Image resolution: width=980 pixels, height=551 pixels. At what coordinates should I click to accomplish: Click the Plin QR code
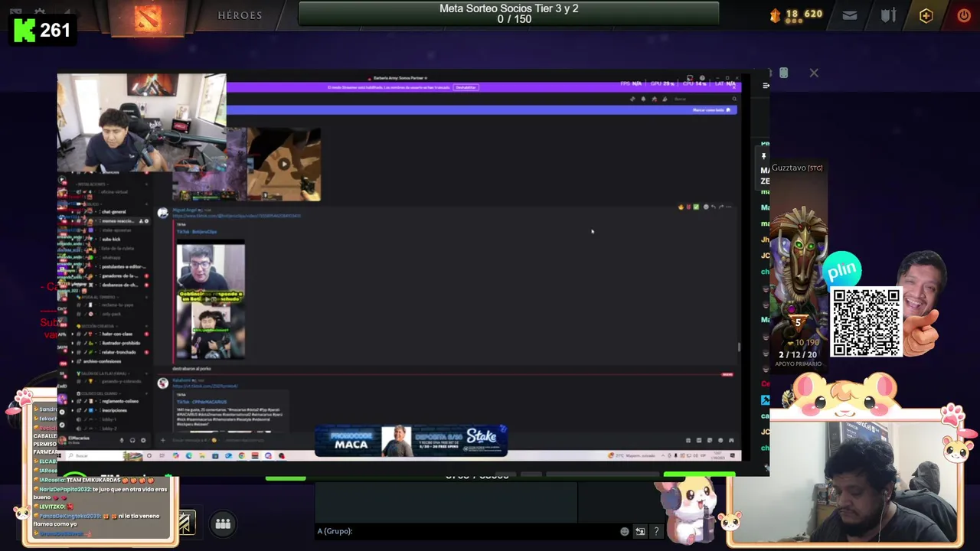(x=866, y=322)
